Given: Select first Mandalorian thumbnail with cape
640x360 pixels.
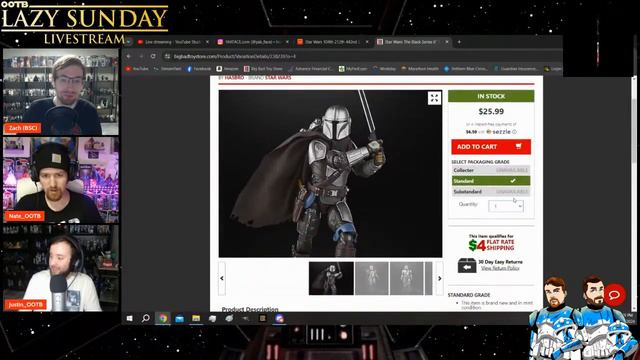Looking at the screenshot, I should click(331, 278).
